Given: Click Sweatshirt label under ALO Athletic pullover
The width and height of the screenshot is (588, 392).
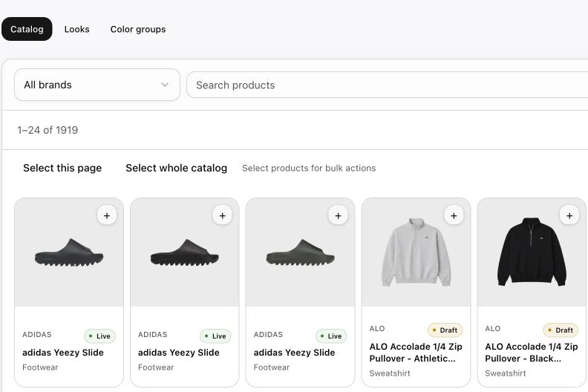Looking at the screenshot, I should click(x=390, y=373).
